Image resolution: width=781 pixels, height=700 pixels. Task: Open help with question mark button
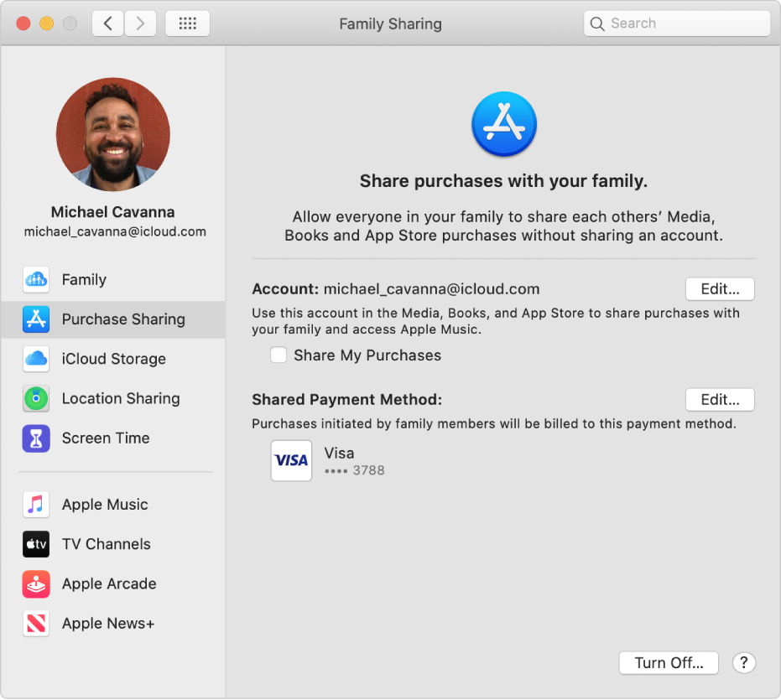click(743, 662)
